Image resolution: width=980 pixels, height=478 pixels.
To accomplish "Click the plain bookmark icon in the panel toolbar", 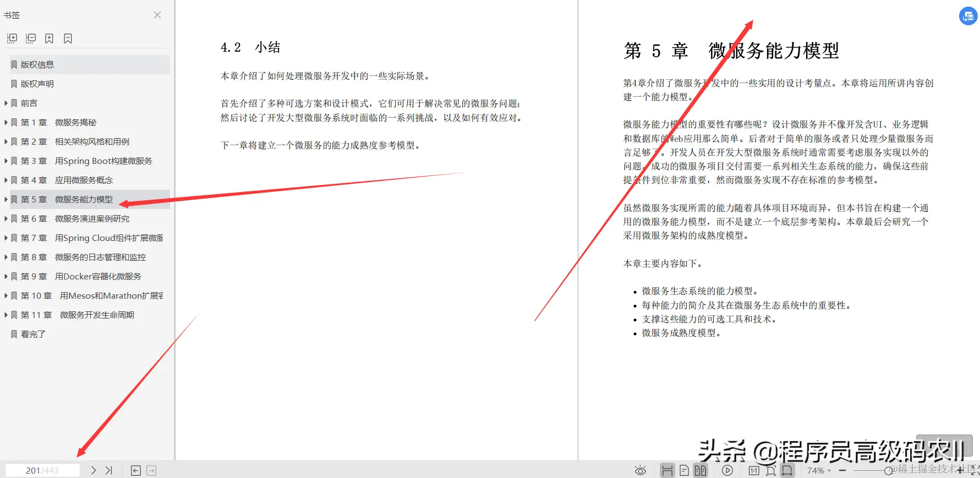I will coord(68,38).
